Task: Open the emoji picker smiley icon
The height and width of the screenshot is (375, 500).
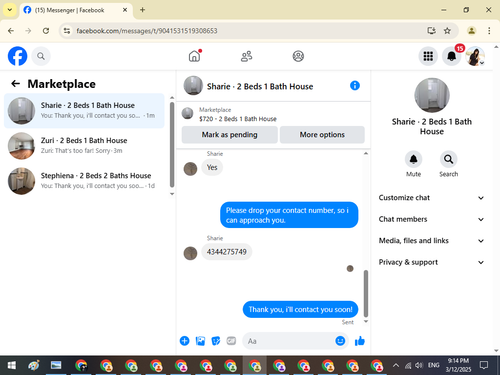Action: (x=340, y=341)
